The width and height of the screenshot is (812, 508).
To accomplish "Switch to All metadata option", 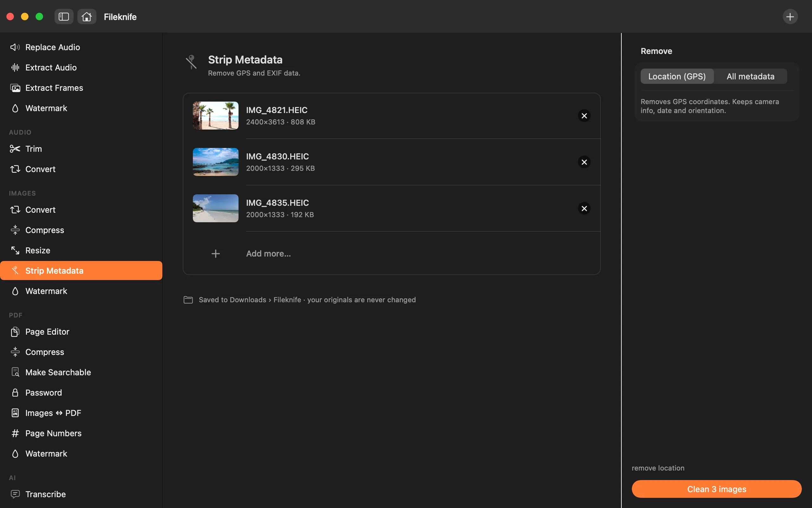I will click(750, 76).
